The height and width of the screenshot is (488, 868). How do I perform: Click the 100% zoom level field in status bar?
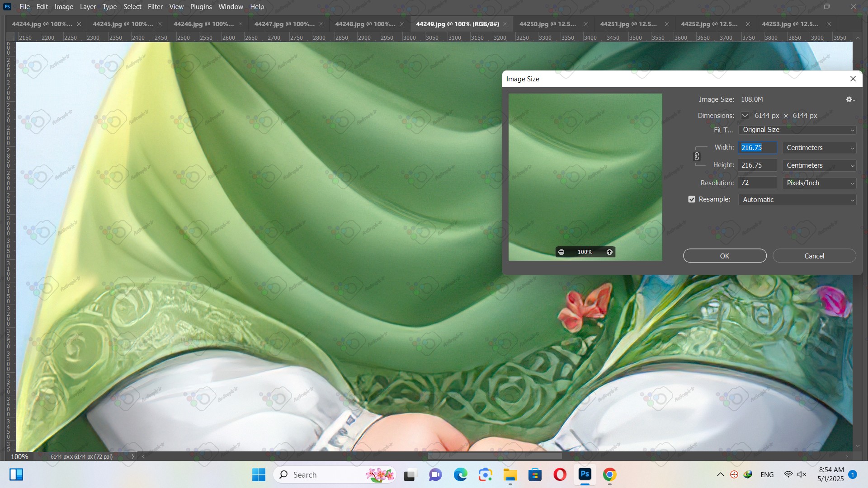(19, 456)
